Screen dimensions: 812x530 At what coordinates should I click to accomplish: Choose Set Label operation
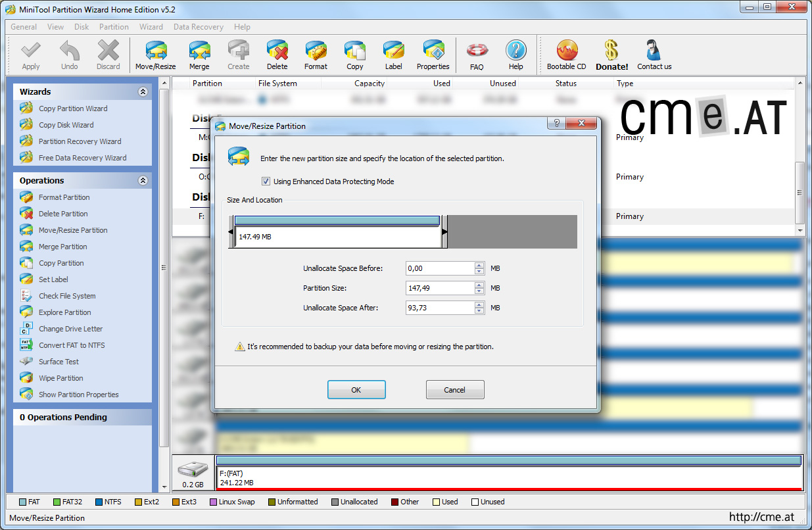coord(53,279)
